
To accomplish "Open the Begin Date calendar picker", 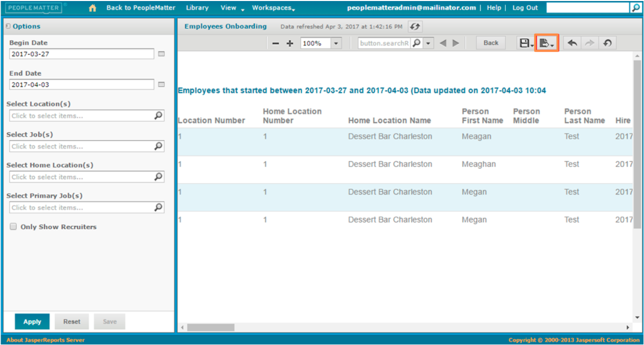I will pyautogui.click(x=161, y=54).
